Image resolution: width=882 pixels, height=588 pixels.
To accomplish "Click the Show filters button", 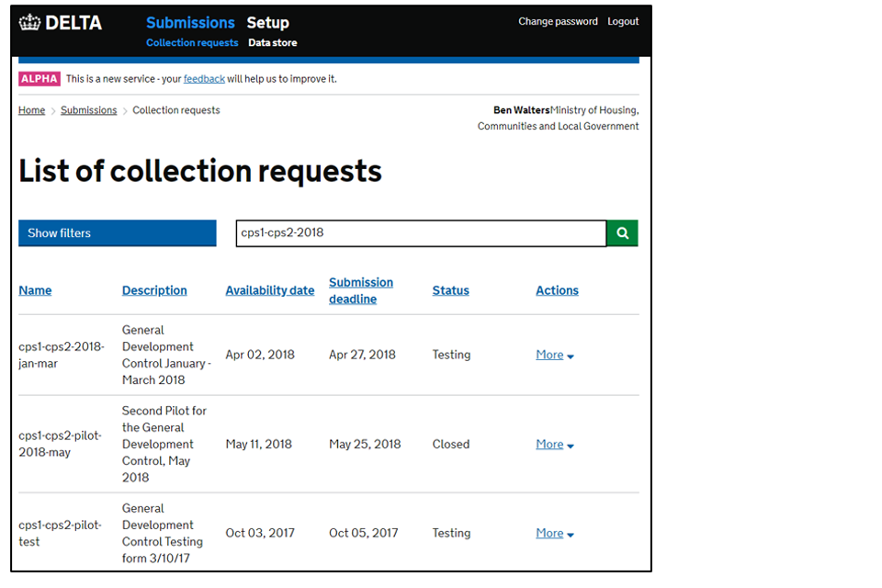I will (x=117, y=233).
